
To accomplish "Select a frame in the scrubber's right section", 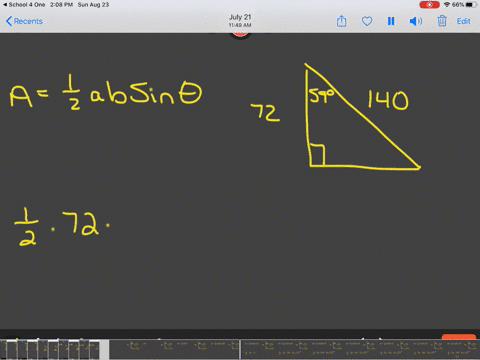I will [x=360, y=349].
